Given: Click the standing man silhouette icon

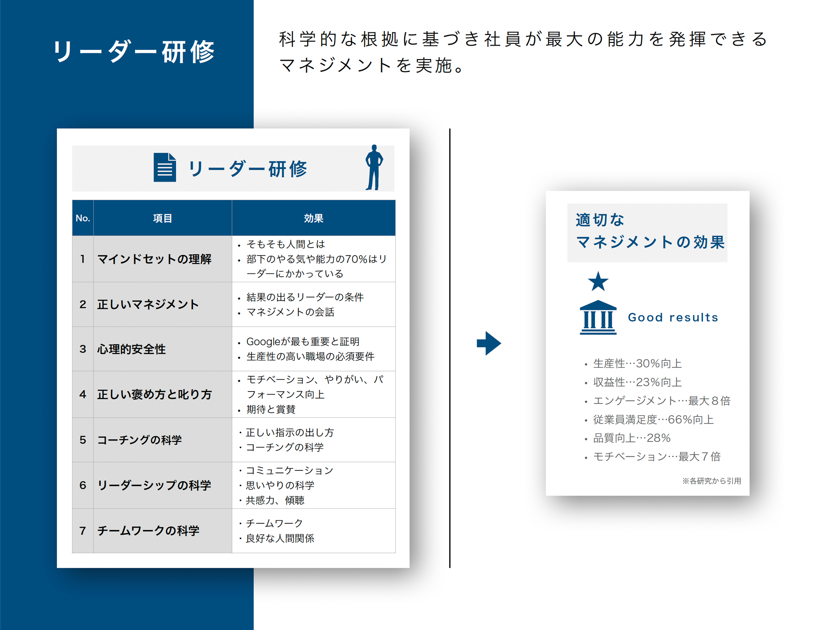Looking at the screenshot, I should click(x=374, y=167).
